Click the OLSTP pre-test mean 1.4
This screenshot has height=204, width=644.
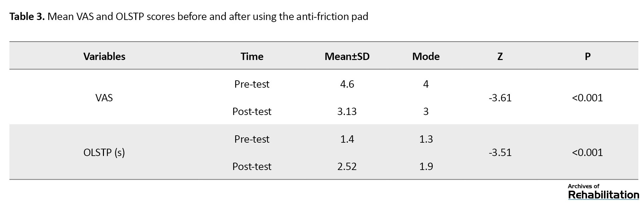click(x=347, y=139)
